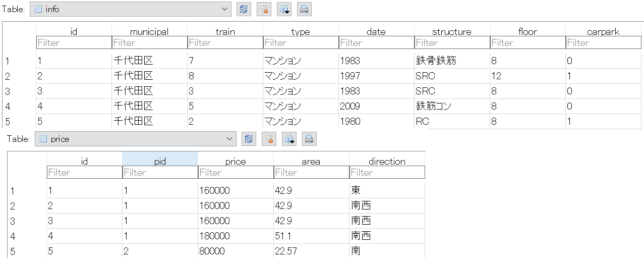
Task: Select structure cell 鉄骨鉄筋
Action: (452, 61)
